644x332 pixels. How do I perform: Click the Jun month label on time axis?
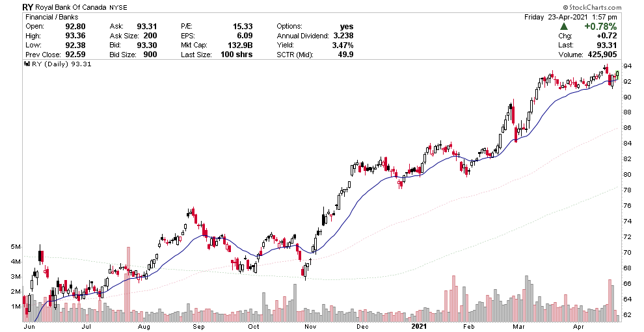click(x=30, y=327)
